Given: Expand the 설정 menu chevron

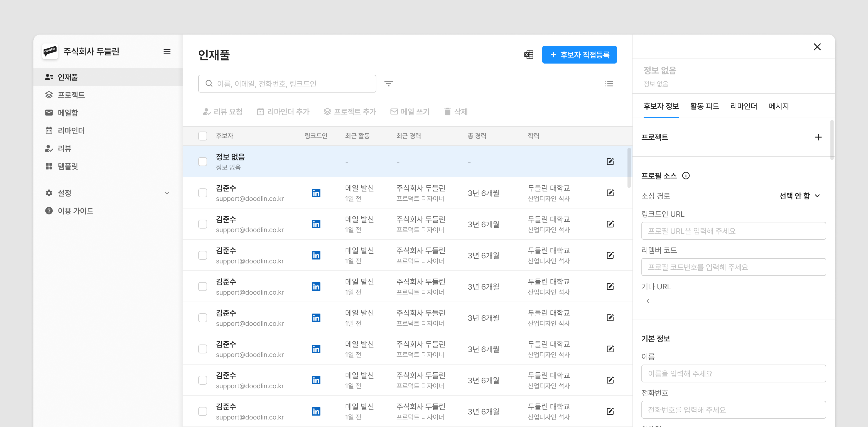Looking at the screenshot, I should pos(167,193).
